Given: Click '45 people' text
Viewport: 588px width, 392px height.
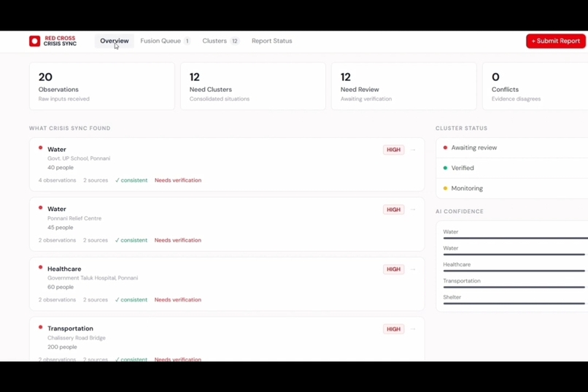Looking at the screenshot, I should point(61,227).
